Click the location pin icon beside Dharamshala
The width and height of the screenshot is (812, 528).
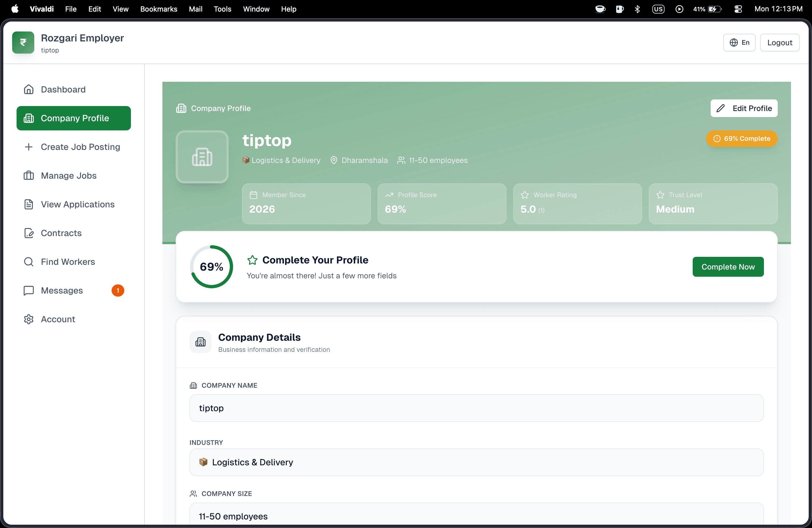tap(334, 160)
